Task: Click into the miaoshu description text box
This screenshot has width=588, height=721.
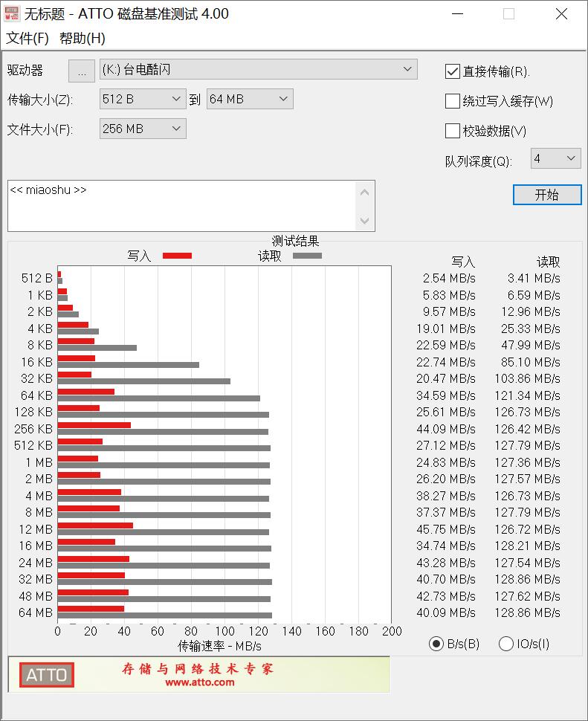Action: click(181, 206)
